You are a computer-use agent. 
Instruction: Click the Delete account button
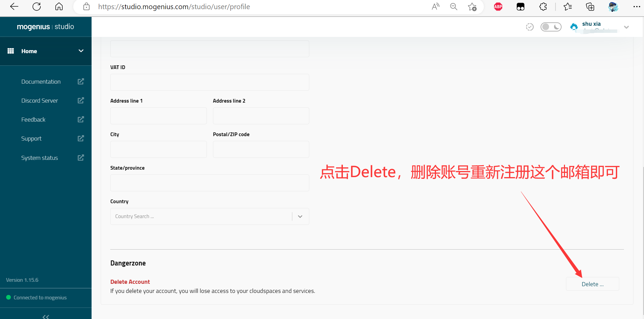tap(592, 284)
